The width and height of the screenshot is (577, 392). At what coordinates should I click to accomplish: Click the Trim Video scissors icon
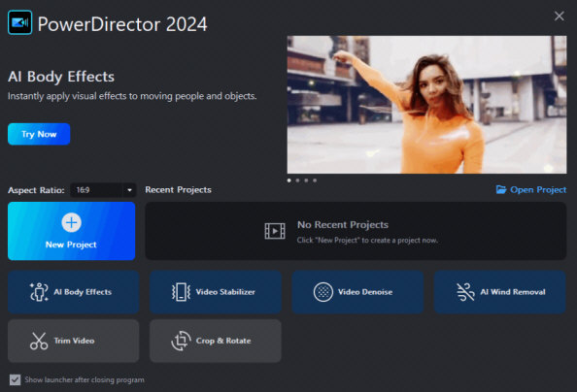click(39, 341)
